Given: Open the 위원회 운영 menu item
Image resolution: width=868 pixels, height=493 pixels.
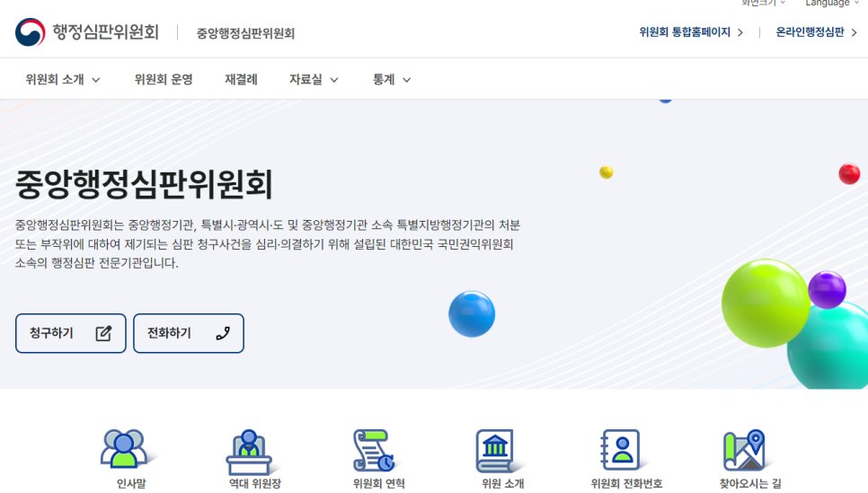Looking at the screenshot, I should click(x=164, y=80).
